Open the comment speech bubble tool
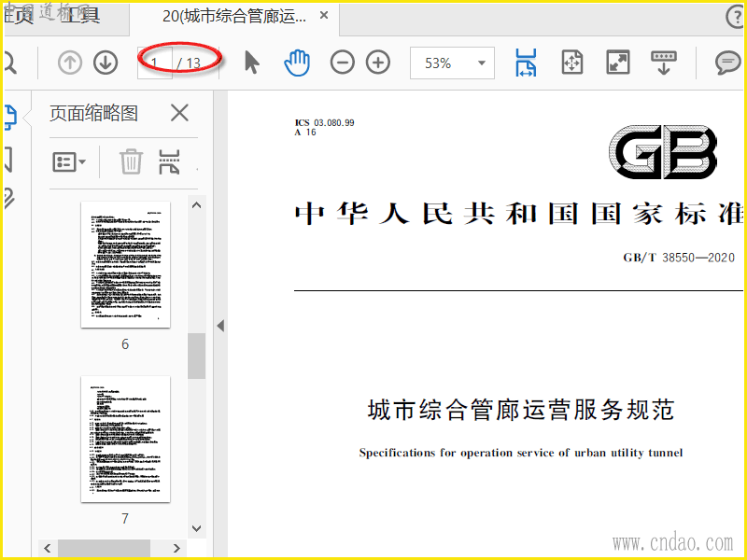This screenshot has width=747, height=560. (x=727, y=63)
